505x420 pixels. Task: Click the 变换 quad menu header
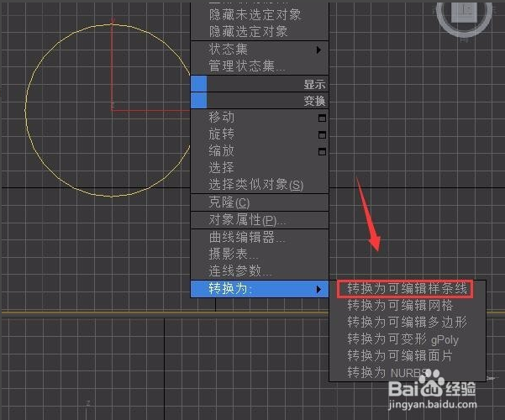coord(260,101)
